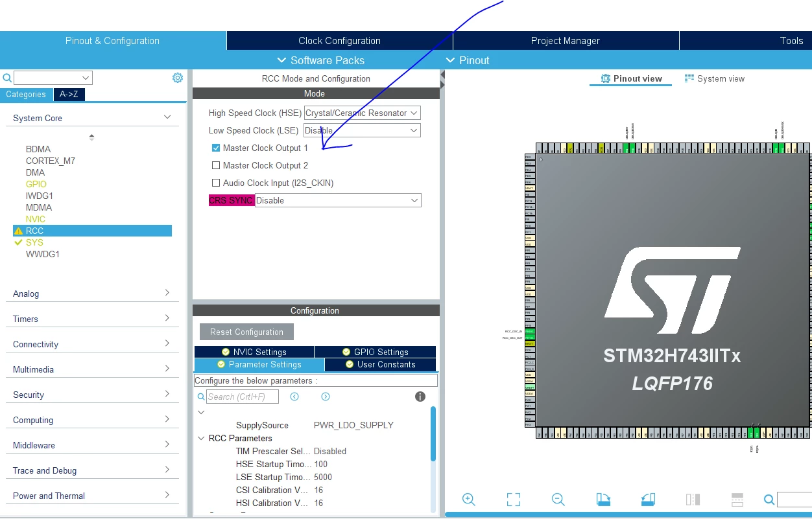Fit pinout to screen with frame icon
This screenshot has height=519, width=812.
(514, 499)
